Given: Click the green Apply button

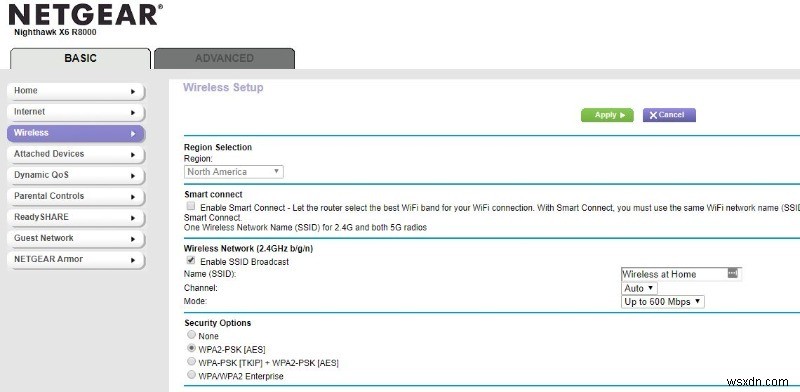Looking at the screenshot, I should point(607,115).
